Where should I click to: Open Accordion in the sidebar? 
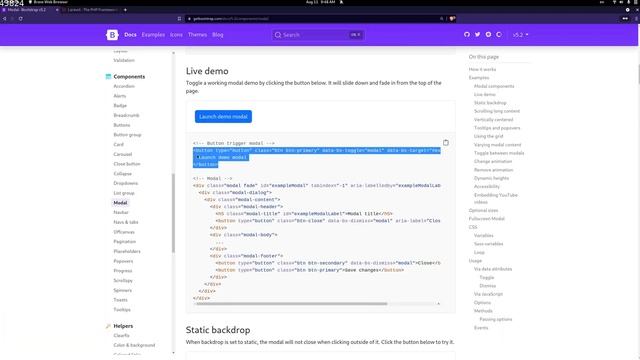point(124,86)
